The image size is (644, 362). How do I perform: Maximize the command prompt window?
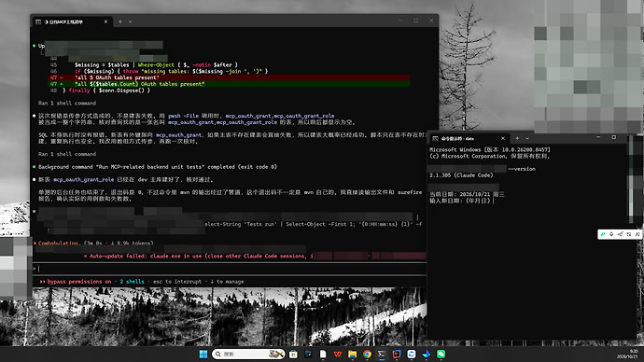[613, 137]
